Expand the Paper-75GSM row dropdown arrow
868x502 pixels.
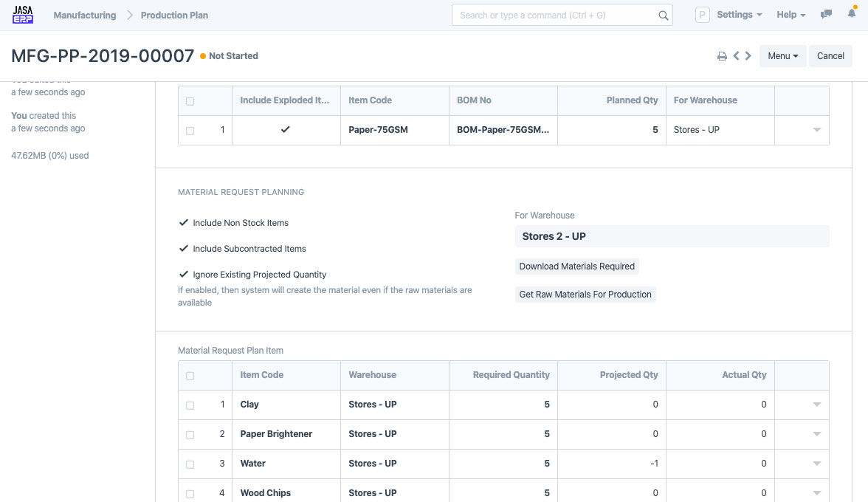[x=816, y=130]
